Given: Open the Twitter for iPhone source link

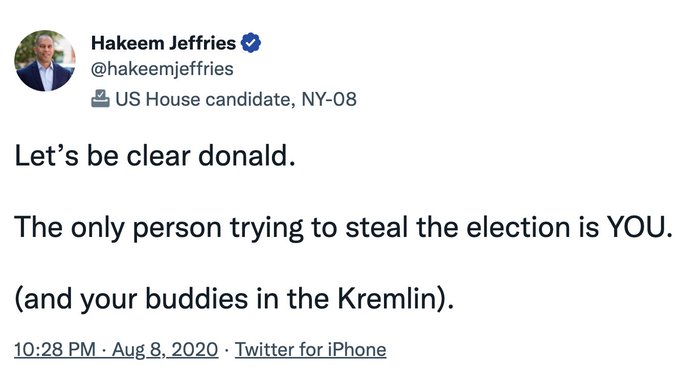Looking at the screenshot, I should (311, 349).
